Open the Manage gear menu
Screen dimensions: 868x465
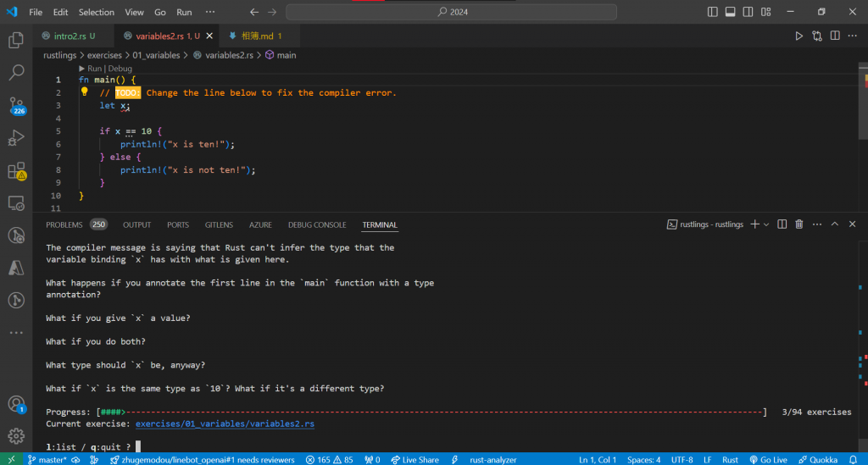coord(16,435)
